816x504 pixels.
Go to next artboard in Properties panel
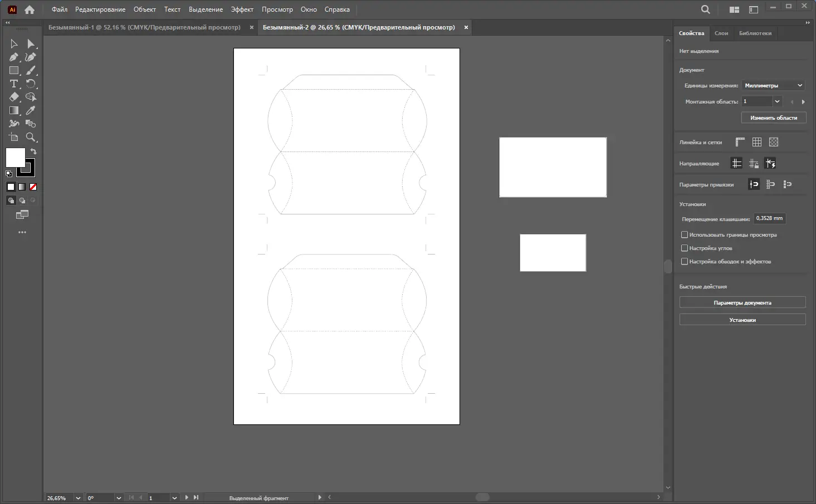tap(803, 102)
